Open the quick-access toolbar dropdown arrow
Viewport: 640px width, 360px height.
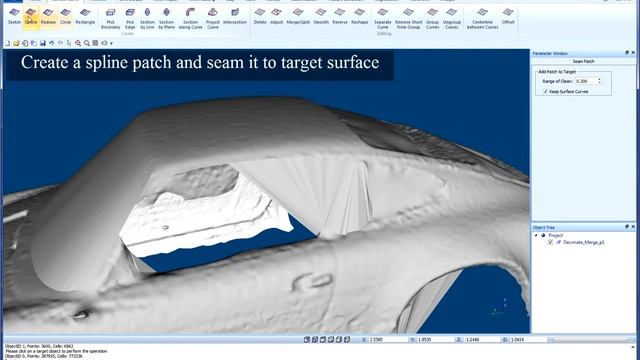pos(111,43)
